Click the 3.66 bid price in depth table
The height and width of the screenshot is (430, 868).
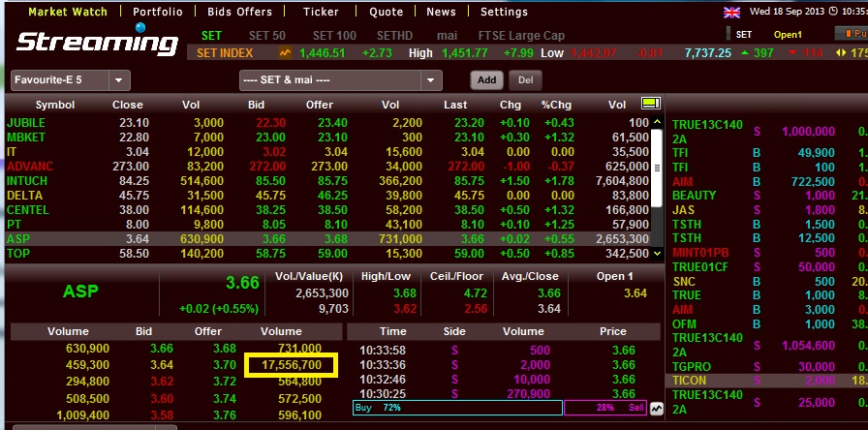[162, 349]
